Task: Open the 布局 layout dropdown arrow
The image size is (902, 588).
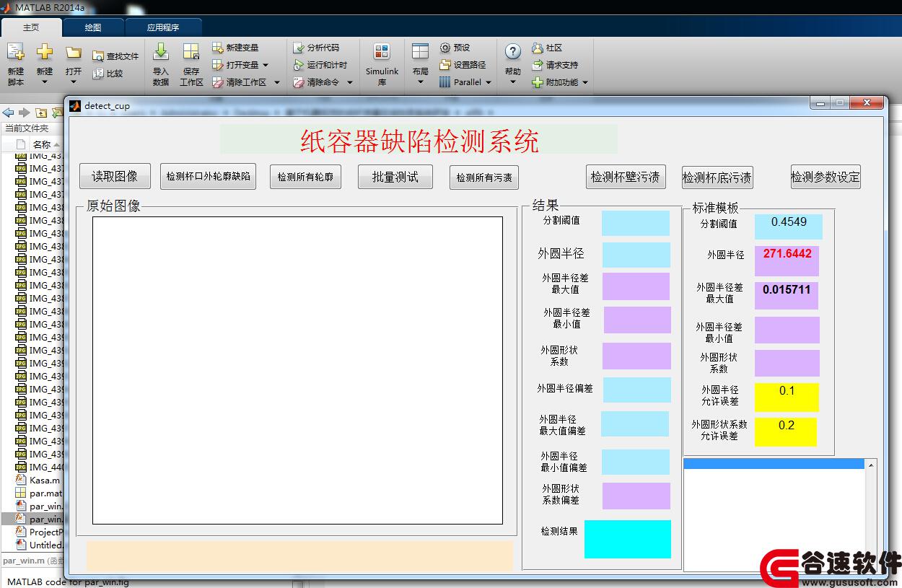Action: 421,82
